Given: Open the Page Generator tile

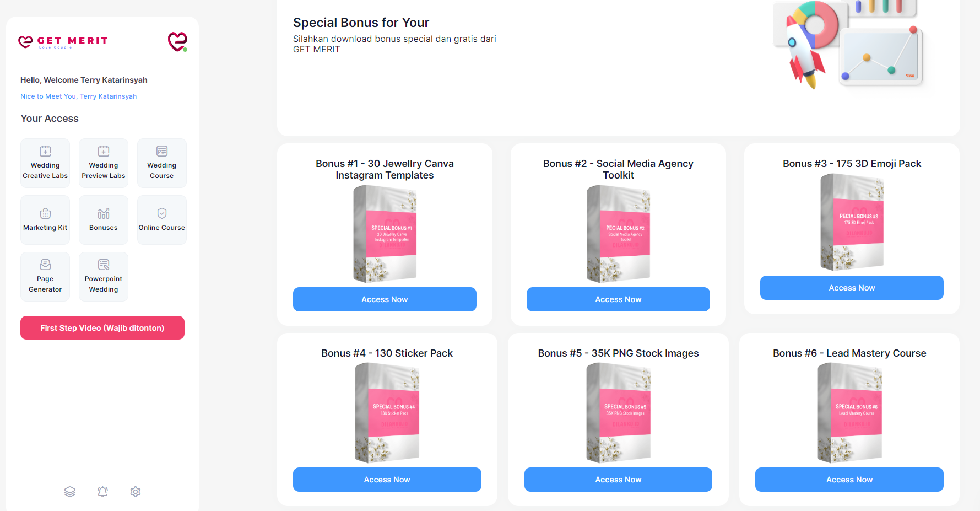Looking at the screenshot, I should [x=45, y=277].
